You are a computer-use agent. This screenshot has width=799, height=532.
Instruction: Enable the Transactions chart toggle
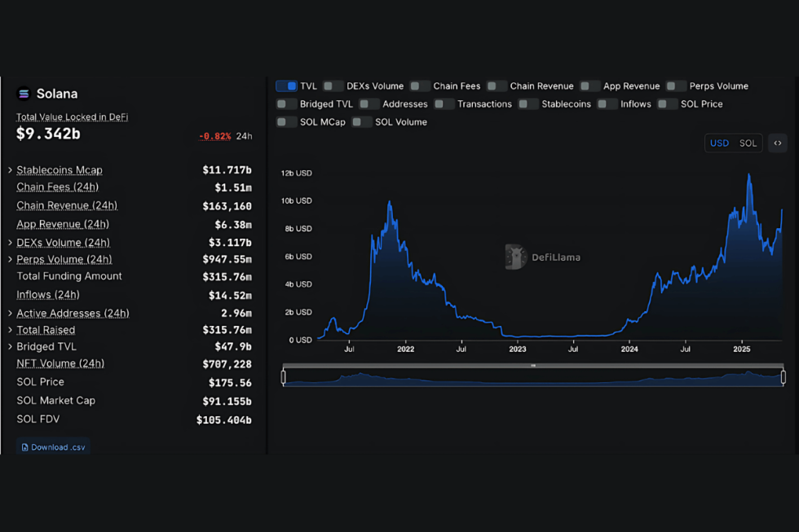coord(444,103)
